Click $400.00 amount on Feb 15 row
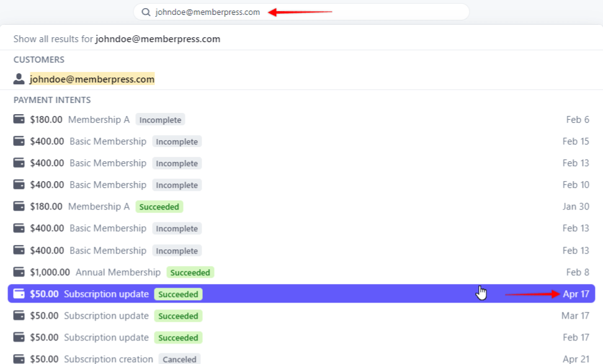Screen dimensions: 603x364 [x=47, y=141]
